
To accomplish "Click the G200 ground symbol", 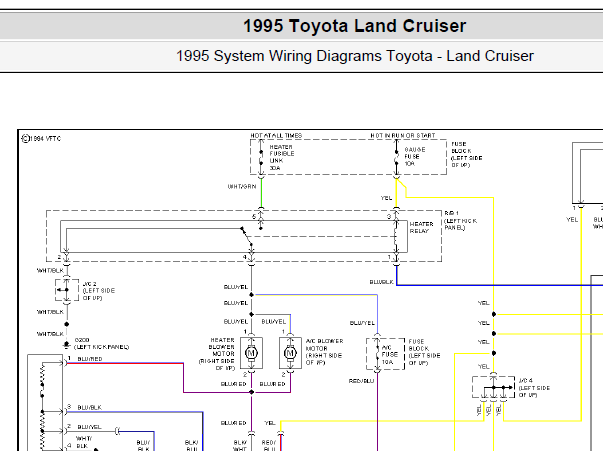I will 67,344.
